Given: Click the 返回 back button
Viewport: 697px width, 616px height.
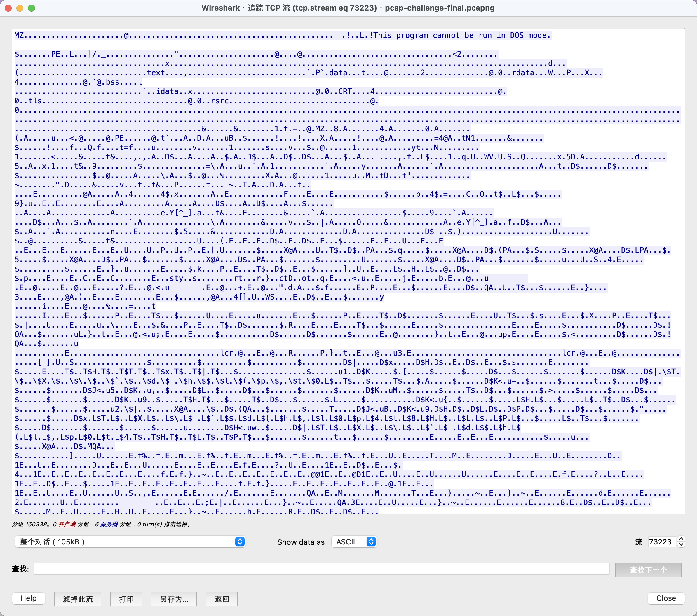Looking at the screenshot, I should tap(222, 599).
